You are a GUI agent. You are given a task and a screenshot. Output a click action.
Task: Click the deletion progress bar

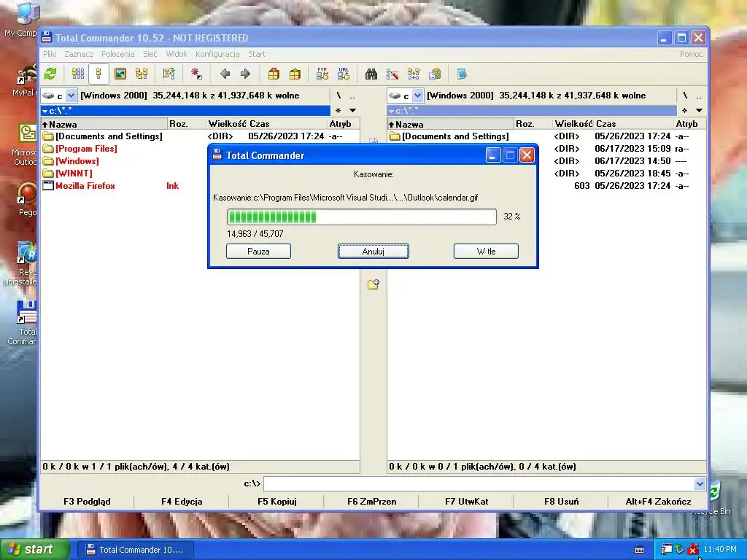click(x=362, y=217)
